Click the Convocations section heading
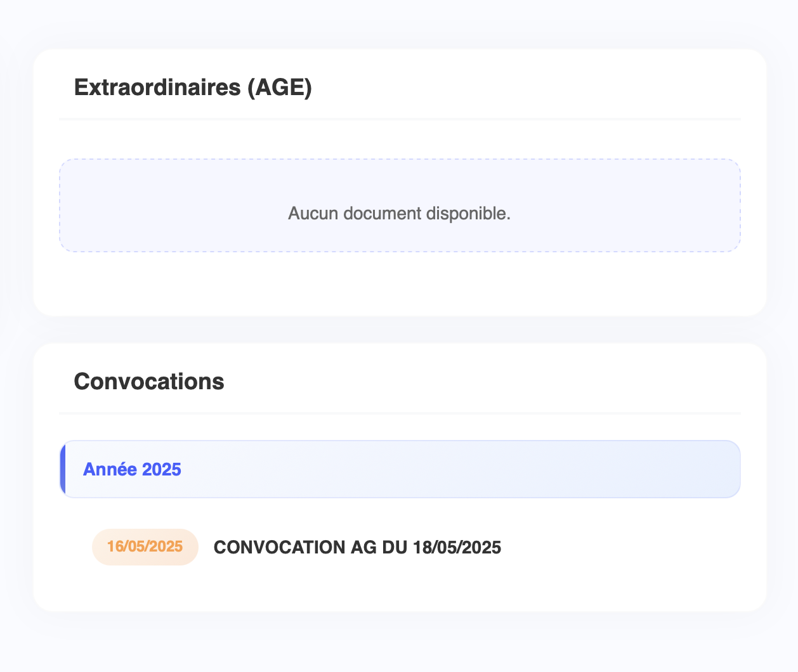 point(149,382)
